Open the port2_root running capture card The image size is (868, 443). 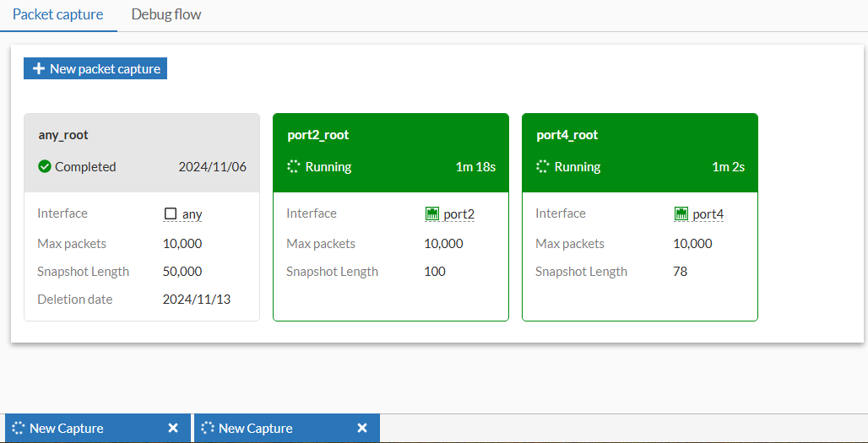(391, 136)
